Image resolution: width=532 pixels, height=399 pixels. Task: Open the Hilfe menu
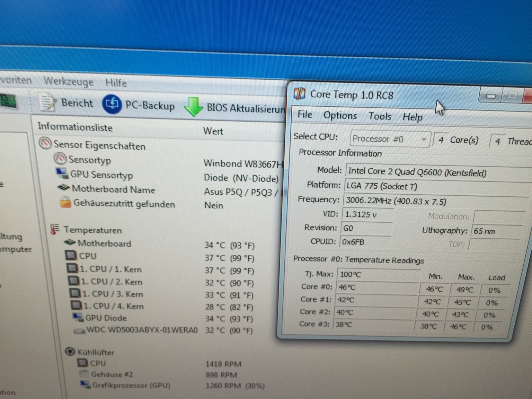[116, 83]
